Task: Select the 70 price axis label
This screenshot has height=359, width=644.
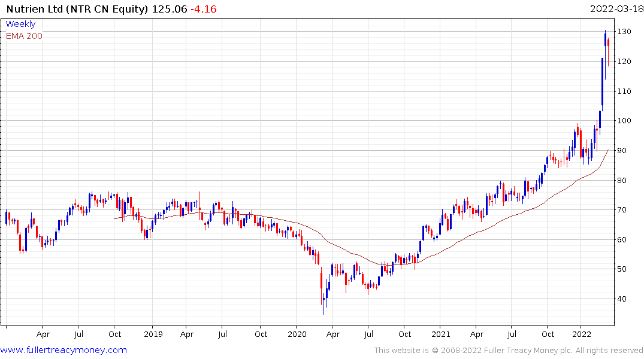Action: pos(622,209)
